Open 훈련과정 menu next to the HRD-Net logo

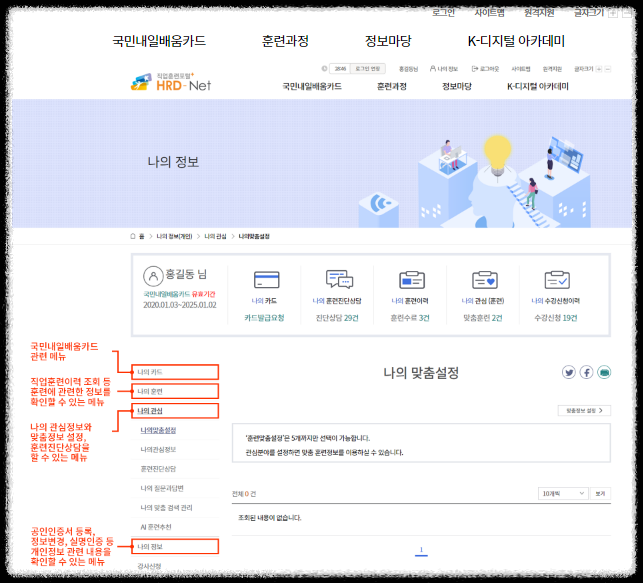[x=392, y=86]
